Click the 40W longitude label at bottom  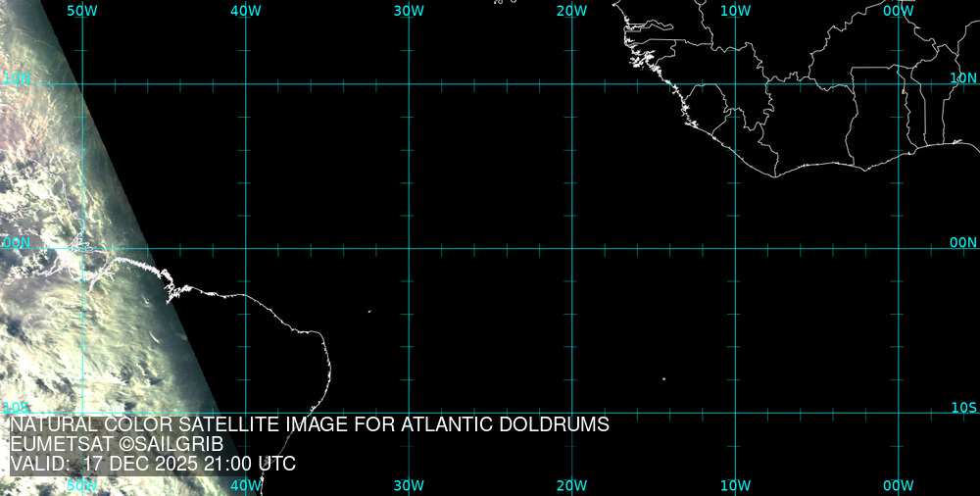pos(245,485)
